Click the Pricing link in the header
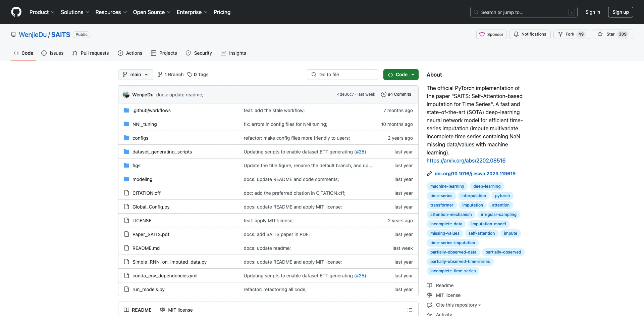 coord(222,12)
